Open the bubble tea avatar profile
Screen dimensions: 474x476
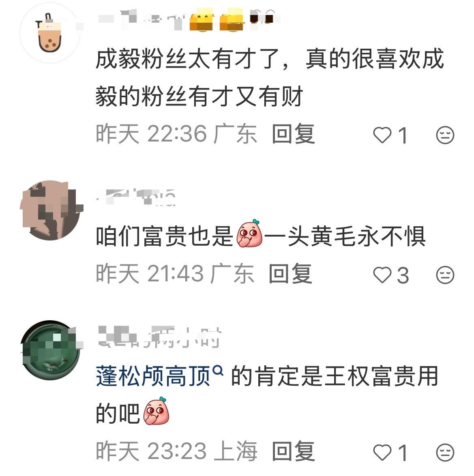pos(50,33)
